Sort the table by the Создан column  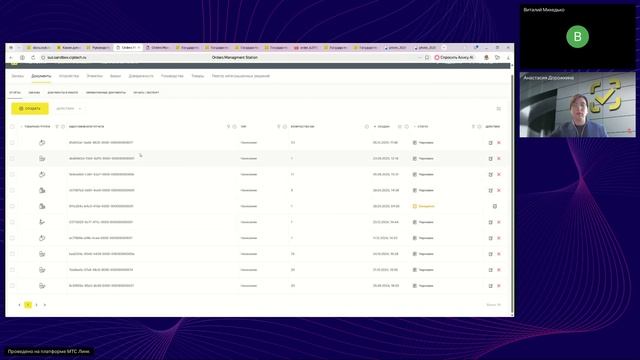[382, 127]
